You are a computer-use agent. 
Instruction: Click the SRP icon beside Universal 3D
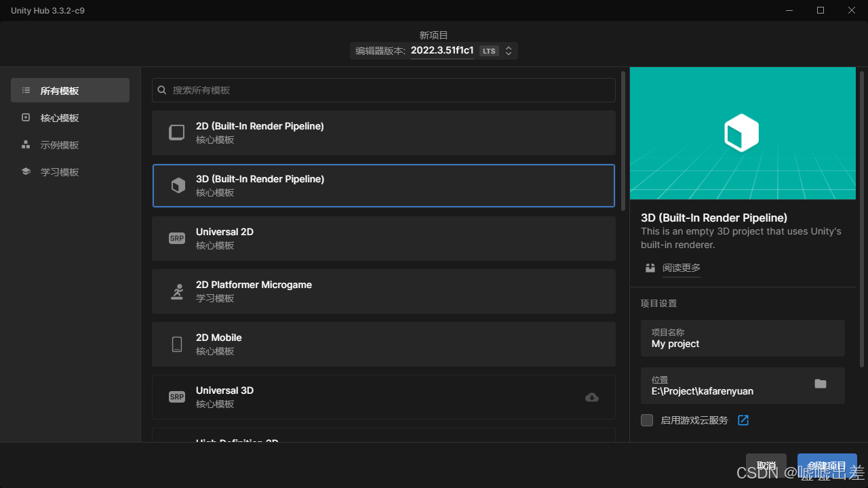point(177,397)
